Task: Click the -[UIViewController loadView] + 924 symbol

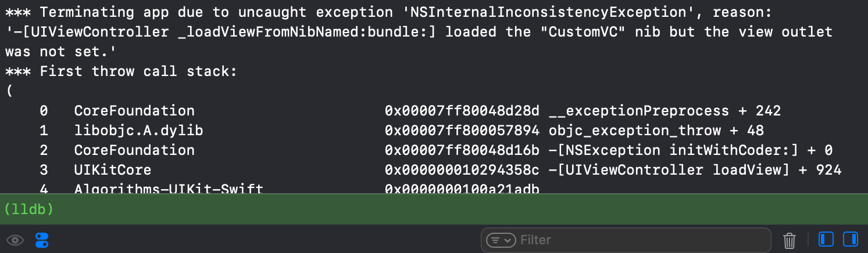Action: pyautogui.click(x=695, y=170)
